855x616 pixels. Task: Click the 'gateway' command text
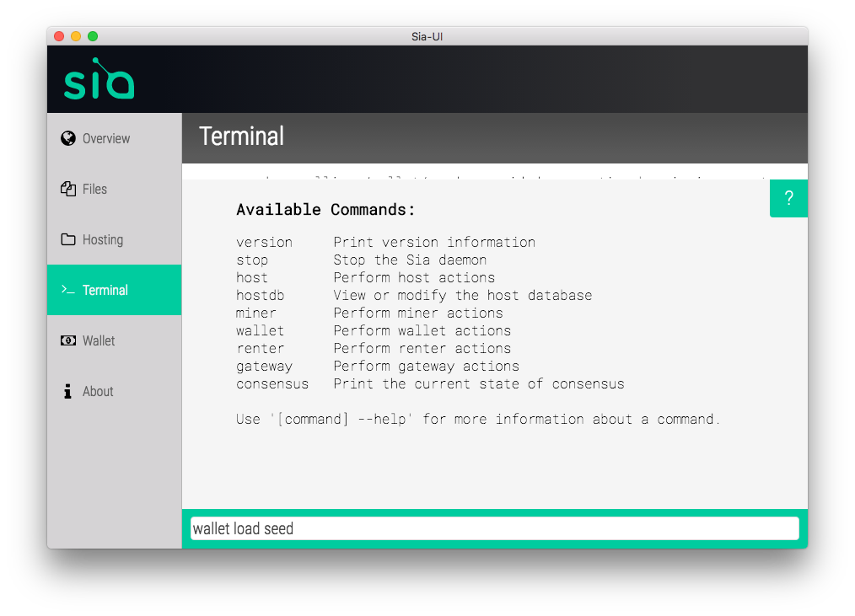point(265,367)
